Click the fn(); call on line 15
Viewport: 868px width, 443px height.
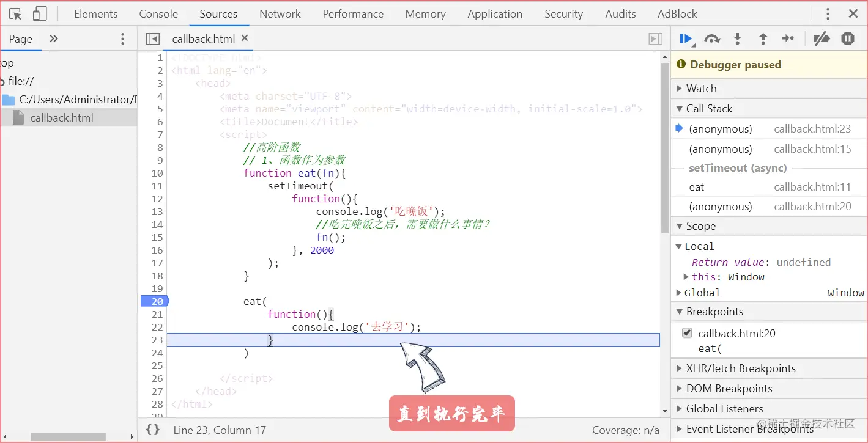(x=331, y=237)
